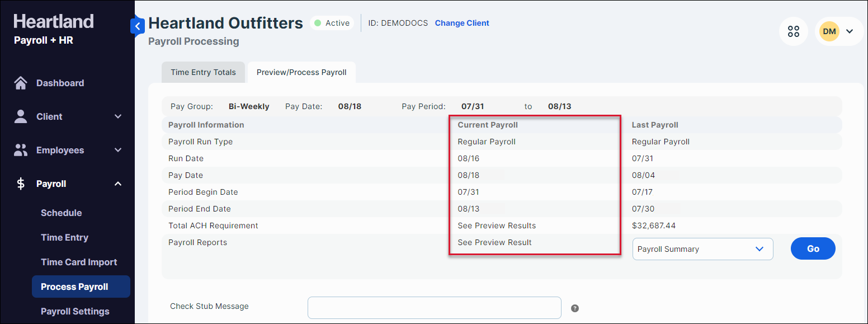The image size is (868, 324).
Task: Open the apps grid icon
Action: click(793, 31)
